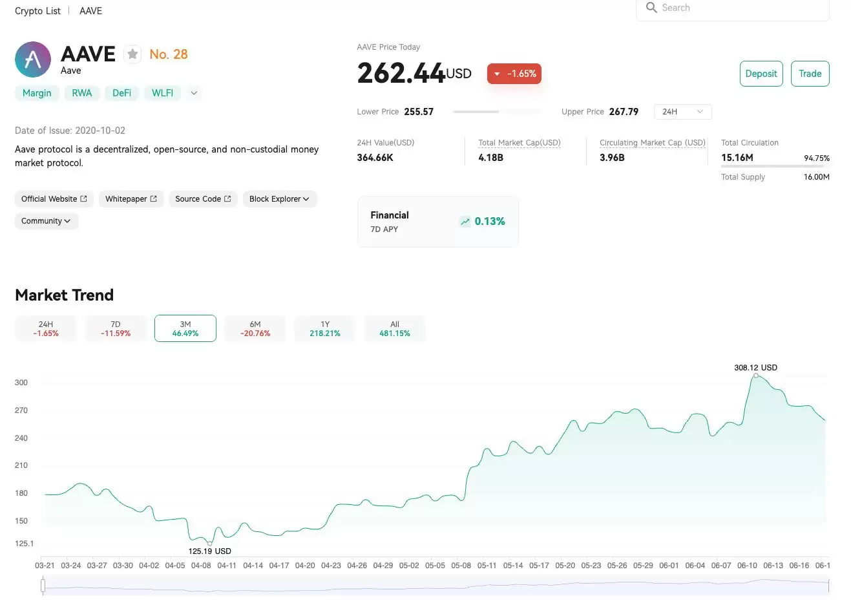Select the 7D market trend tab

pyautogui.click(x=116, y=328)
